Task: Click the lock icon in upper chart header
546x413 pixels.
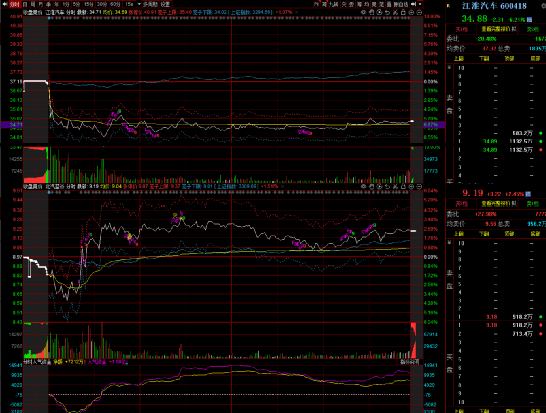Action: pyautogui.click(x=403, y=12)
